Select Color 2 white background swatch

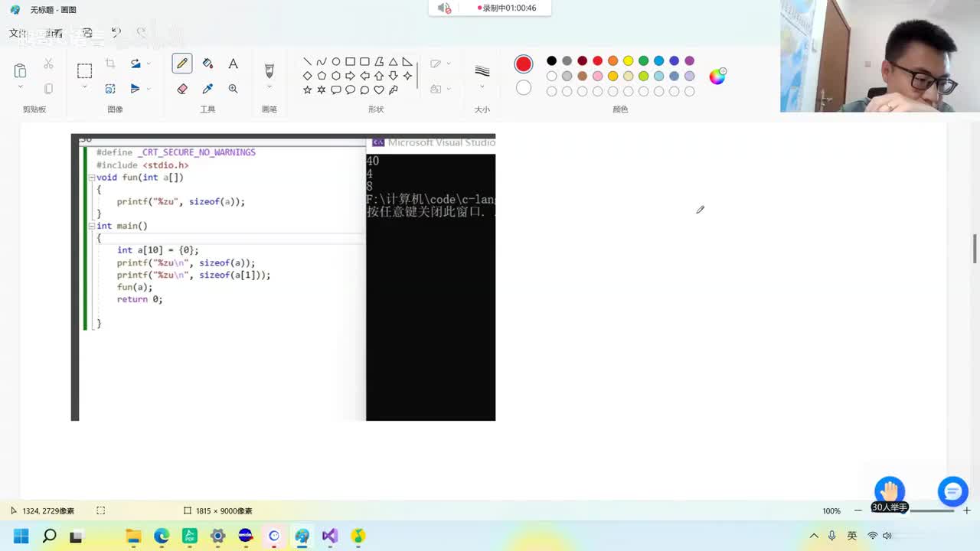[x=524, y=88]
